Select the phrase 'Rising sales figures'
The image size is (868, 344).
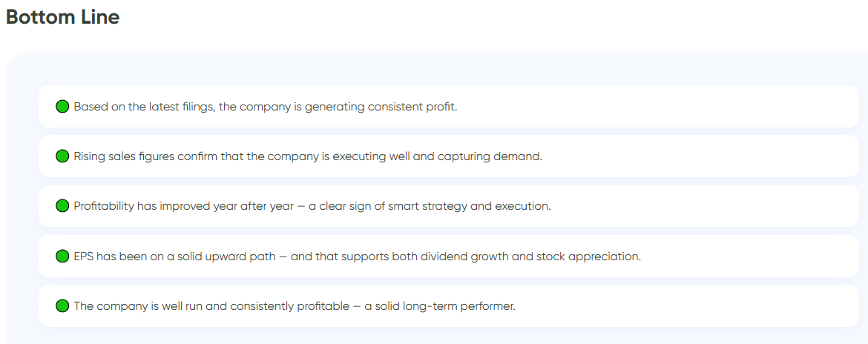[x=124, y=156]
